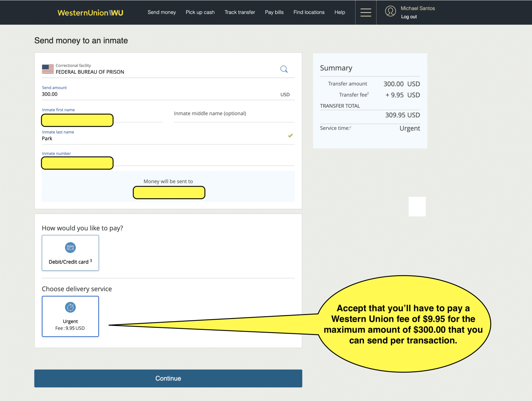The height and width of the screenshot is (401, 532).
Task: Select Urgent delivery service option
Action: (70, 316)
